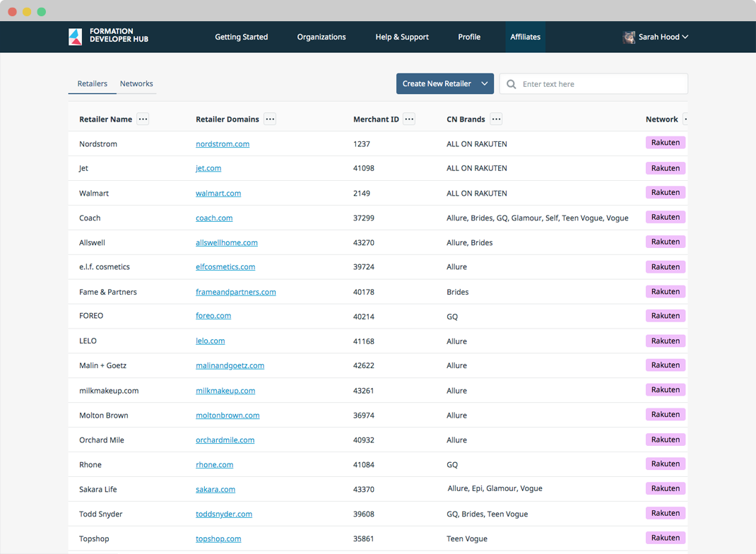Viewport: 756px width, 554px height.
Task: Click the search magnifier icon
Action: (x=511, y=84)
